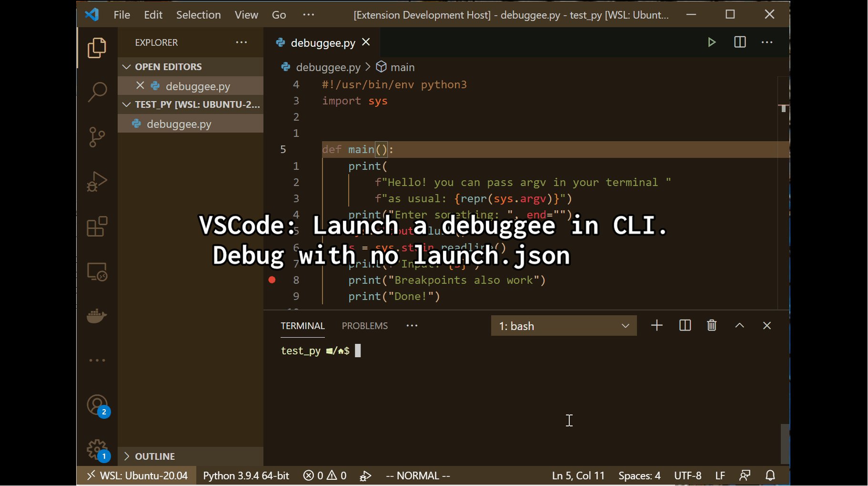This screenshot has height=486, width=868.
Task: Open the Selection menu
Action: [x=198, y=15]
